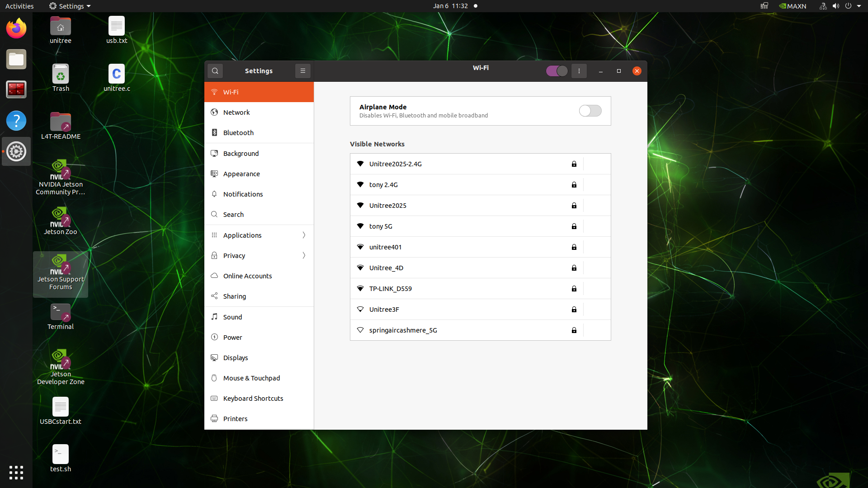Click the volume icon in top bar
The image size is (868, 488).
coord(836,6)
